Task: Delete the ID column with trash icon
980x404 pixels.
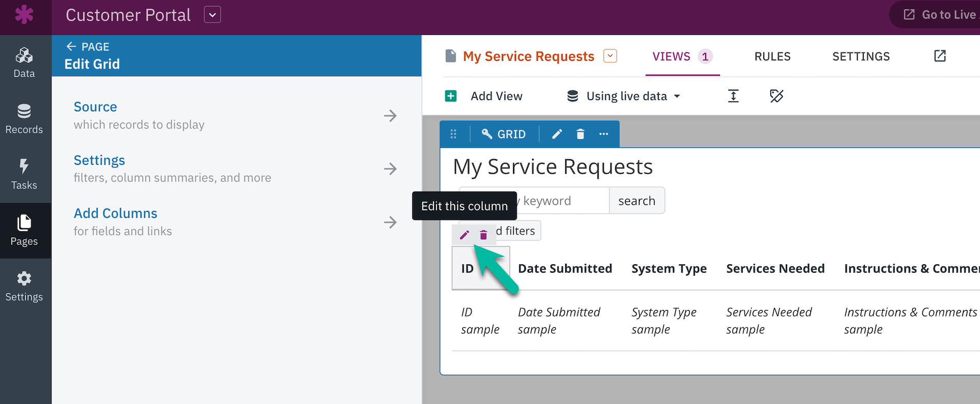Action: point(483,235)
